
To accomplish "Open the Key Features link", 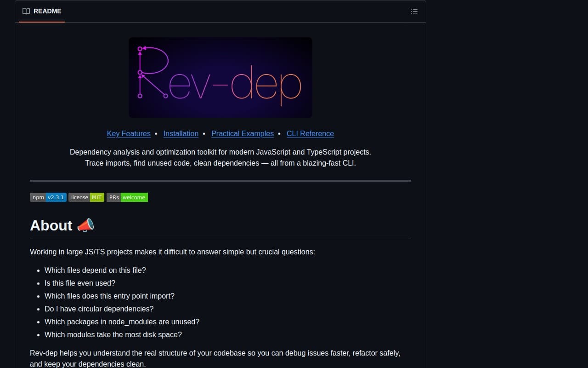I will pos(129,133).
